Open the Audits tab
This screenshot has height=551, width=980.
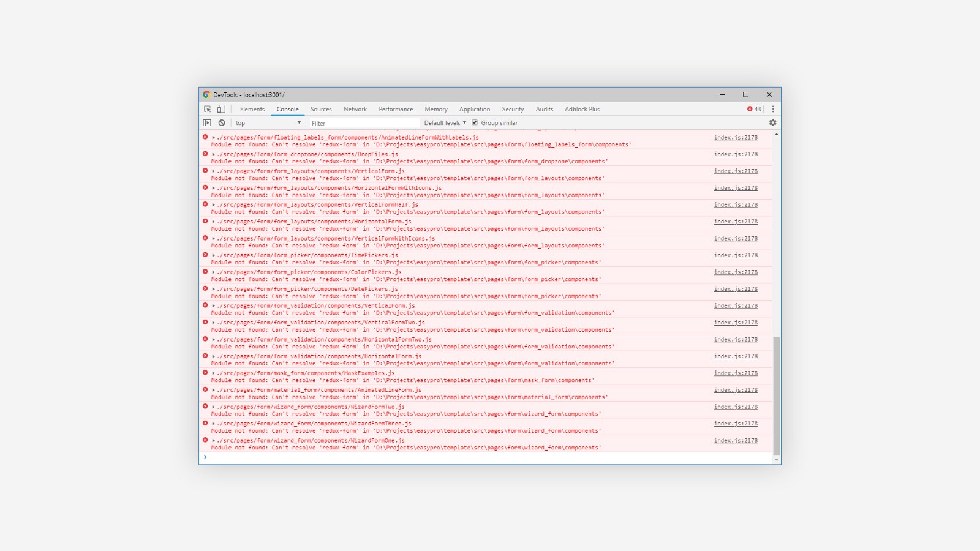pyautogui.click(x=545, y=109)
